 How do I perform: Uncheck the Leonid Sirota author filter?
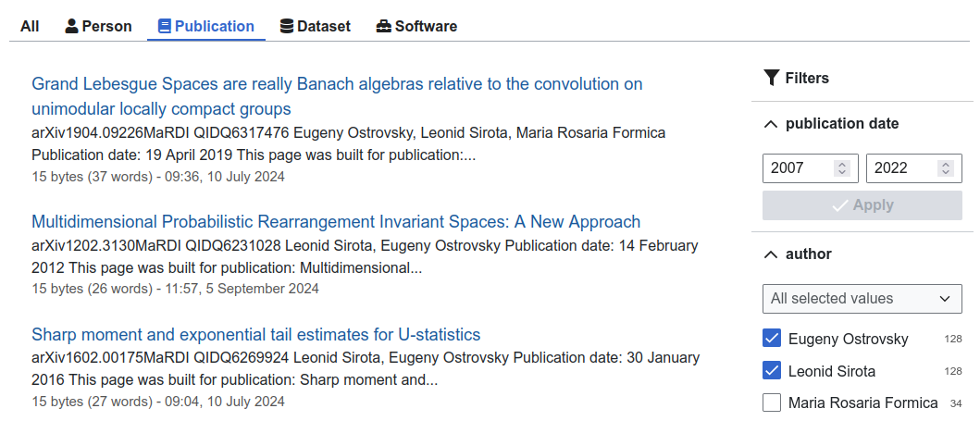(x=772, y=371)
